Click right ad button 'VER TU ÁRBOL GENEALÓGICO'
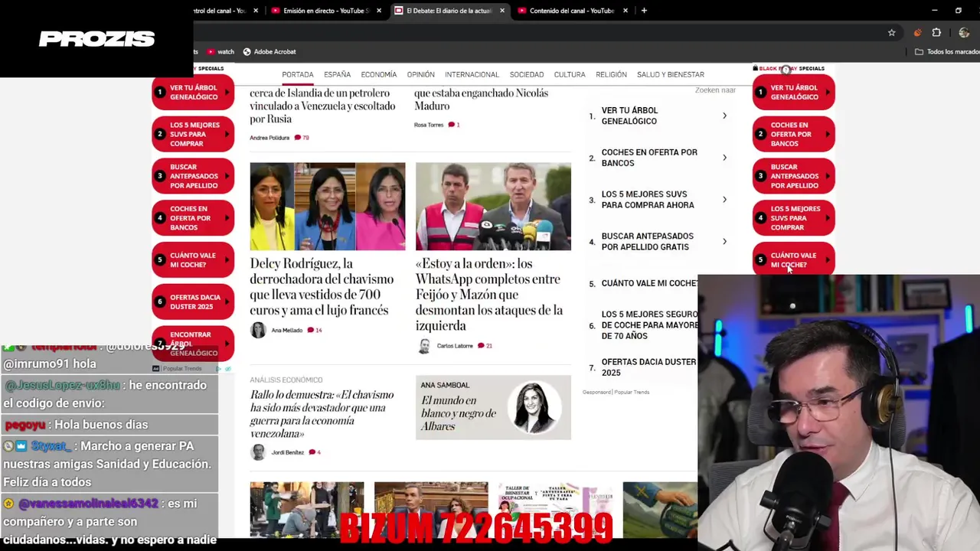980x551 pixels. click(x=793, y=92)
